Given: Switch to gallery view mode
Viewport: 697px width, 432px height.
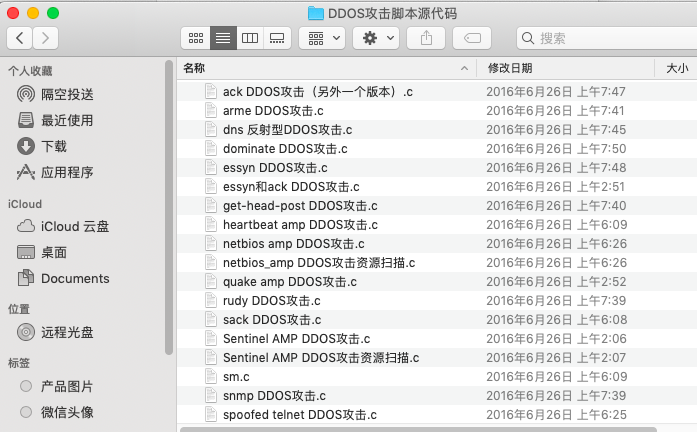Looking at the screenshot, I should (x=277, y=38).
